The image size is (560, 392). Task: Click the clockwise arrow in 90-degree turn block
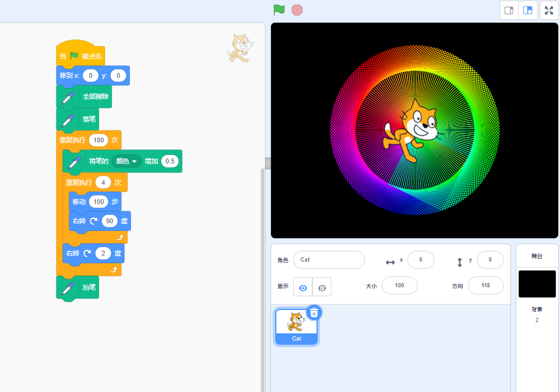pyautogui.click(x=93, y=221)
